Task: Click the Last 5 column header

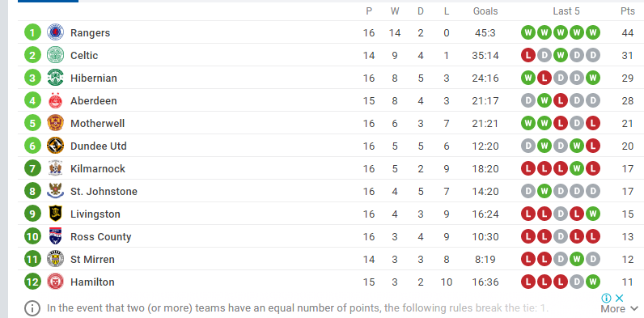Action: point(566,11)
